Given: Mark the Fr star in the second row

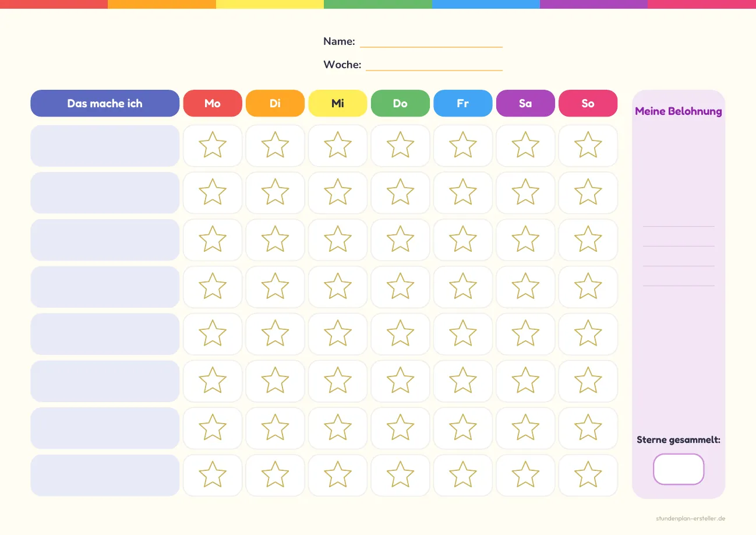Looking at the screenshot, I should 463,193.
